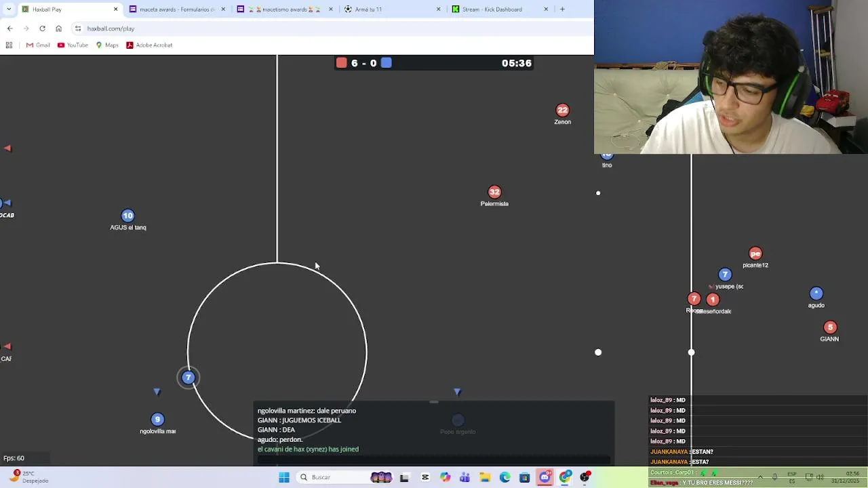
Task: Click red player 1 near the goal line
Action: click(712, 300)
